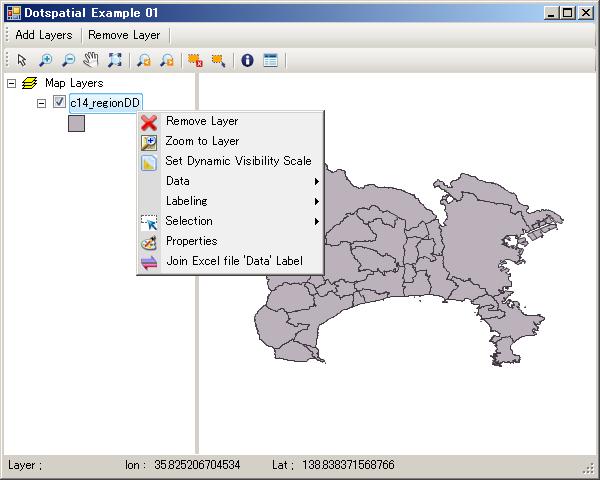Activate the zoom in tool
Viewport: 600px width, 480px height.
[45, 60]
